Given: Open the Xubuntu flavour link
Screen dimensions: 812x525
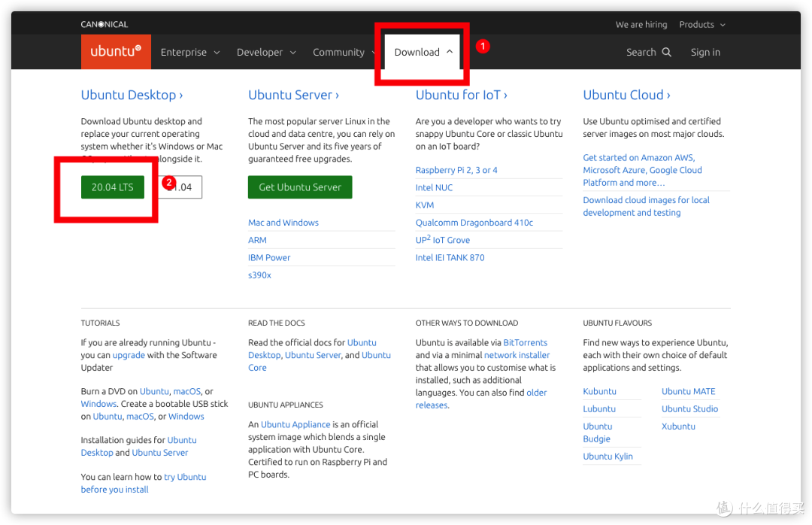Looking at the screenshot, I should point(678,426).
